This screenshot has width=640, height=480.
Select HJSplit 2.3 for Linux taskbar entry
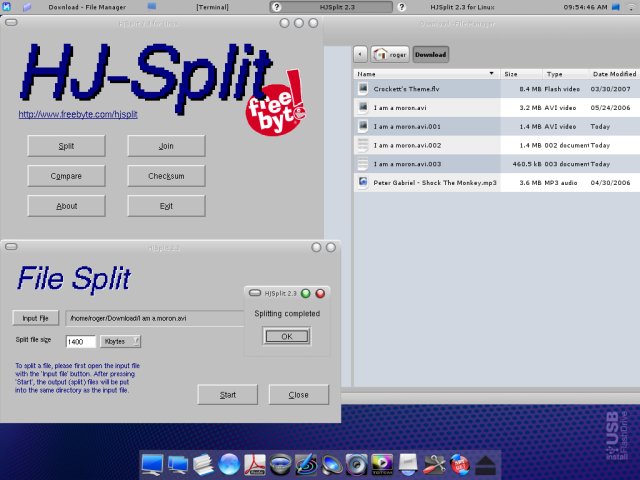[x=462, y=7]
